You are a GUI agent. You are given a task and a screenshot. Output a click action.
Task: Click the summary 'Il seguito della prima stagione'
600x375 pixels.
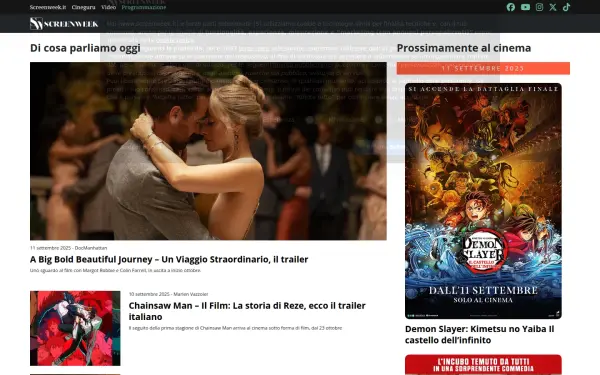[x=235, y=328]
